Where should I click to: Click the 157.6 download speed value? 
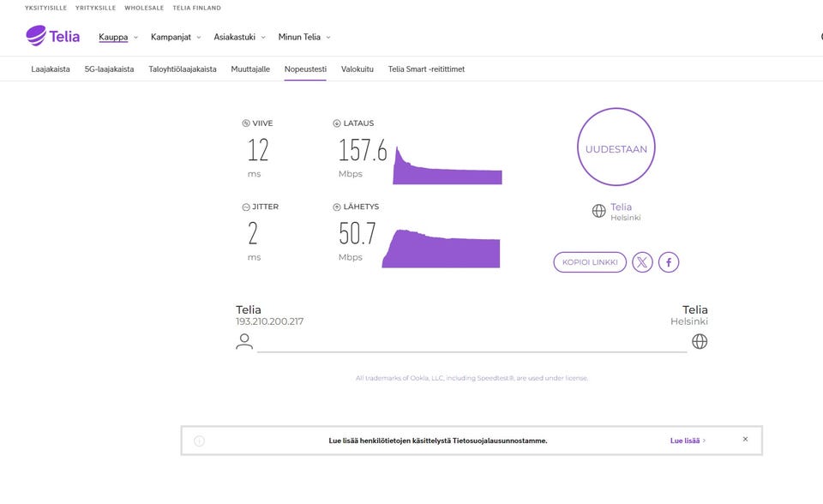[x=363, y=150]
